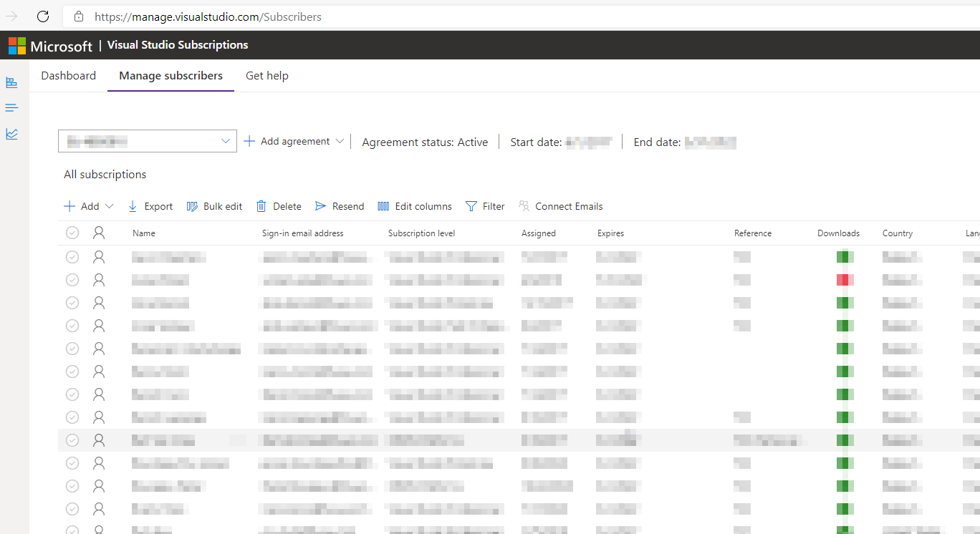980x534 pixels.
Task: Click the person icon in the table header
Action: coord(99,233)
